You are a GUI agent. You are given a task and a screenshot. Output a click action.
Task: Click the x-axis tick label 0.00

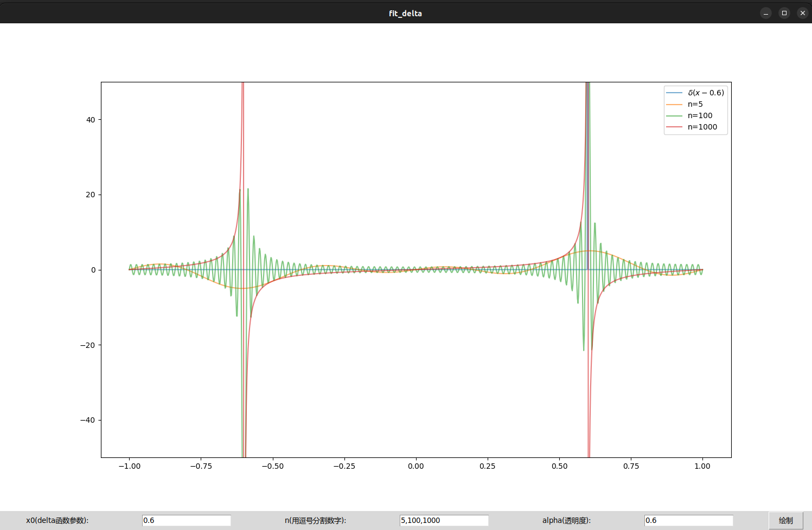point(416,466)
